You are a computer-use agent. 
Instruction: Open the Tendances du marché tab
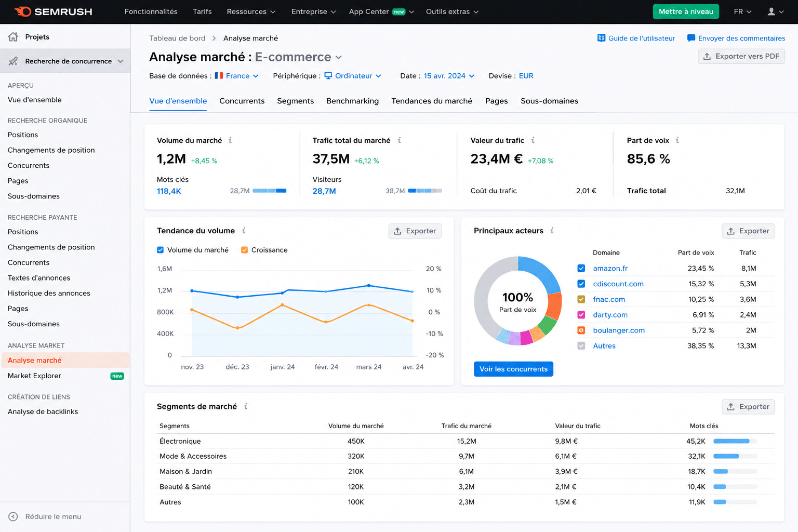click(432, 101)
